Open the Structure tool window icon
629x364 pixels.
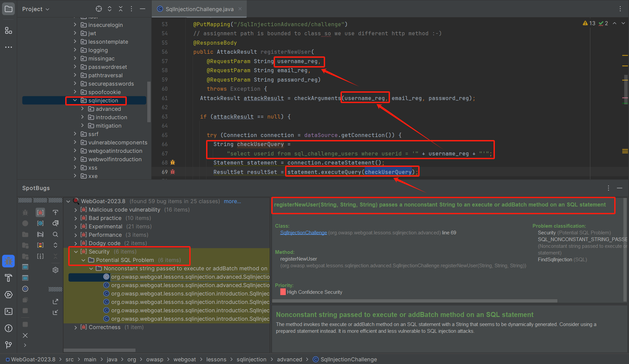[x=8, y=31]
